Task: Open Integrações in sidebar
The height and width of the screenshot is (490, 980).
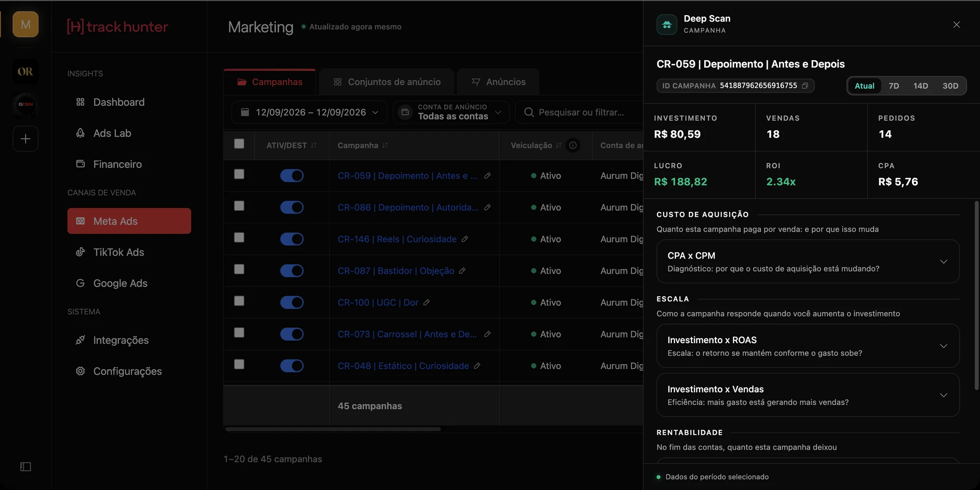Action: [x=129, y=340]
